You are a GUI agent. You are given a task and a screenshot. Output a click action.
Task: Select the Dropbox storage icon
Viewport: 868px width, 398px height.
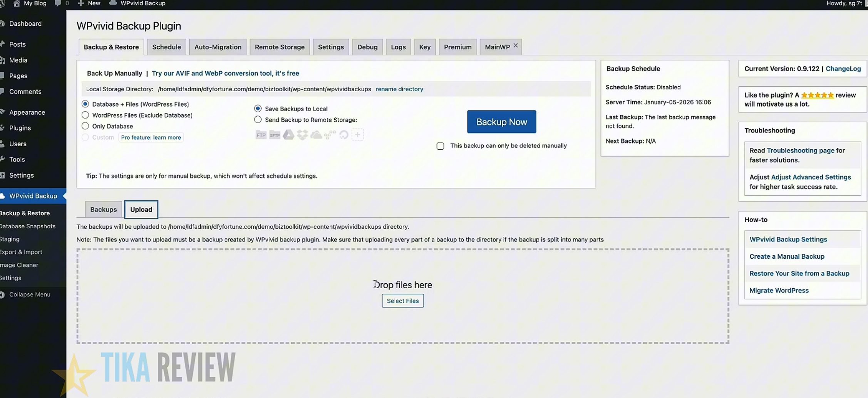302,135
